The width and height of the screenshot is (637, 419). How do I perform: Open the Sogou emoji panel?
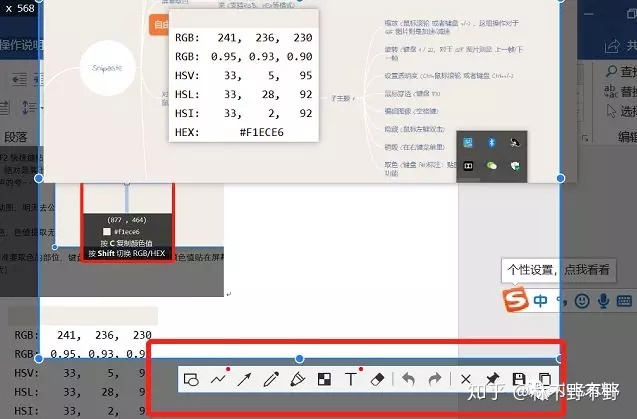[x=582, y=301]
